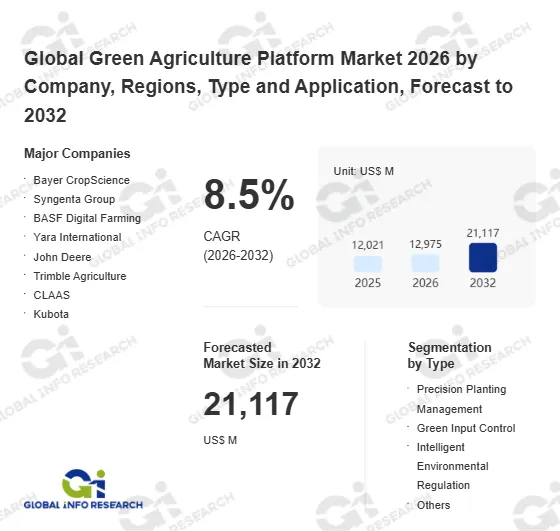Select the report title heading
The image size is (560, 531).
pos(268,87)
